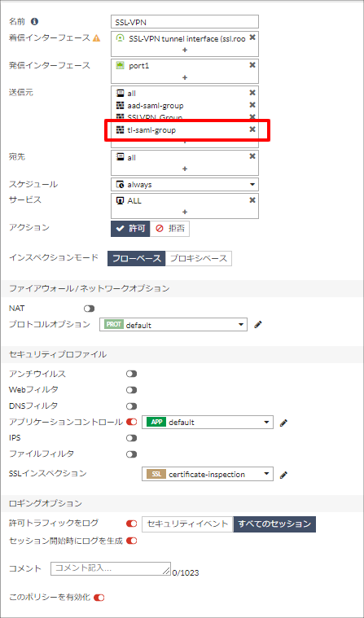Viewport: 364px width, 618px height.
Task: Click the port1 interface icon
Action: (x=121, y=66)
